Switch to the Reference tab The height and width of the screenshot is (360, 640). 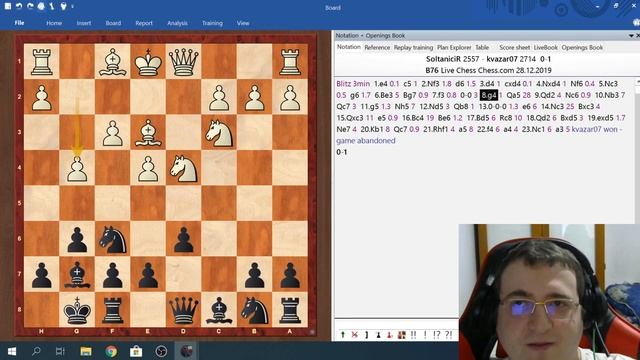click(377, 47)
